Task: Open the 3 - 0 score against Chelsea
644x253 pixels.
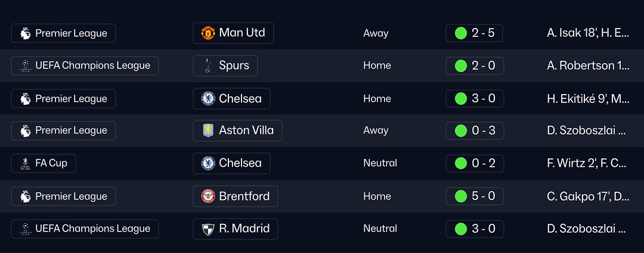Action: (x=475, y=98)
